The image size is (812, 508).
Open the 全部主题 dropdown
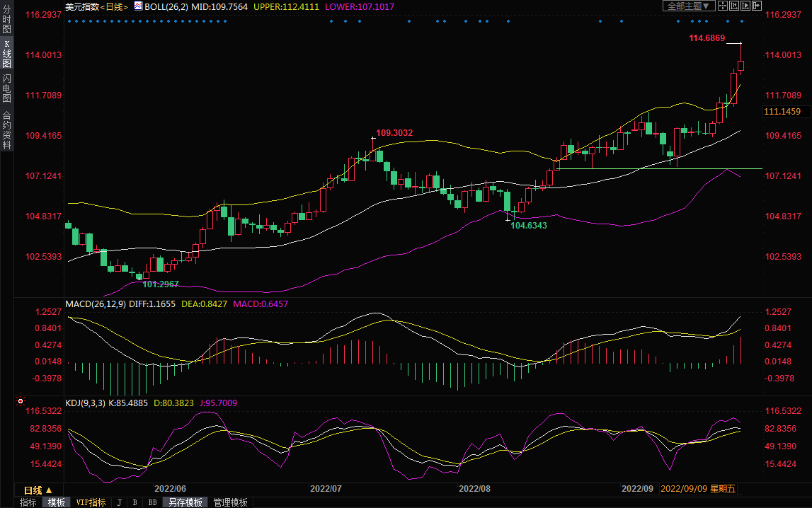(x=687, y=6)
